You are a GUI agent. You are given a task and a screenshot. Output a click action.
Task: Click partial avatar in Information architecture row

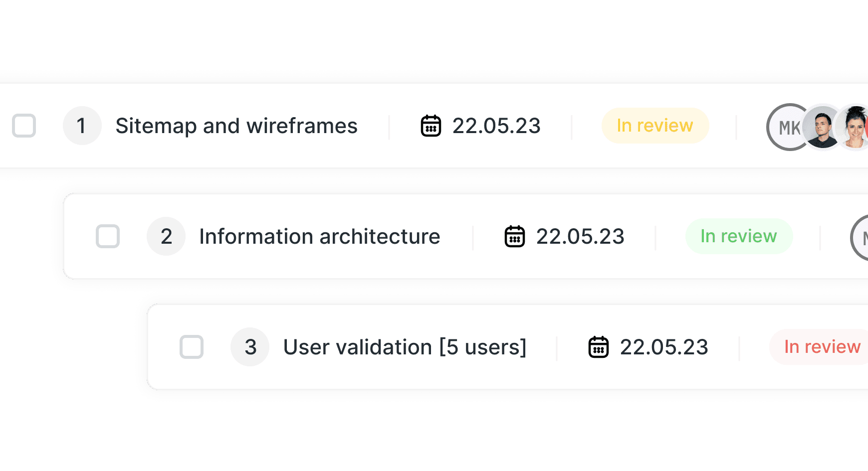click(860, 238)
